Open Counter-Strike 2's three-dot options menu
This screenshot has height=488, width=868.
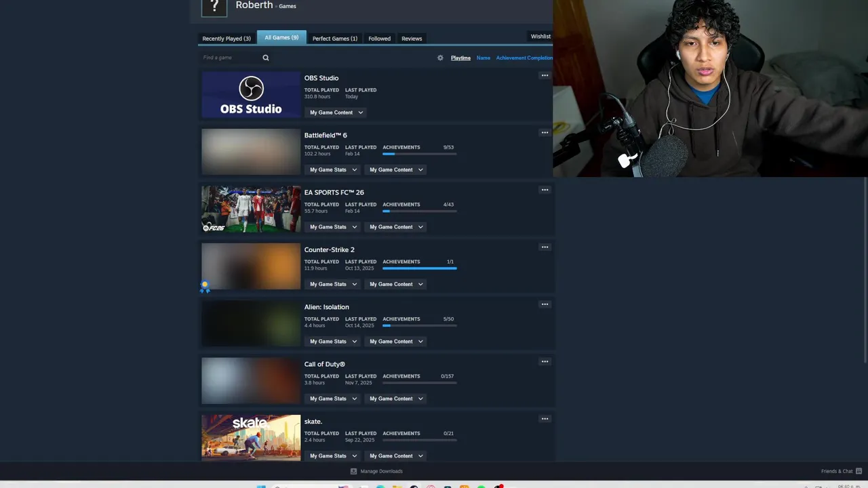pyautogui.click(x=545, y=247)
